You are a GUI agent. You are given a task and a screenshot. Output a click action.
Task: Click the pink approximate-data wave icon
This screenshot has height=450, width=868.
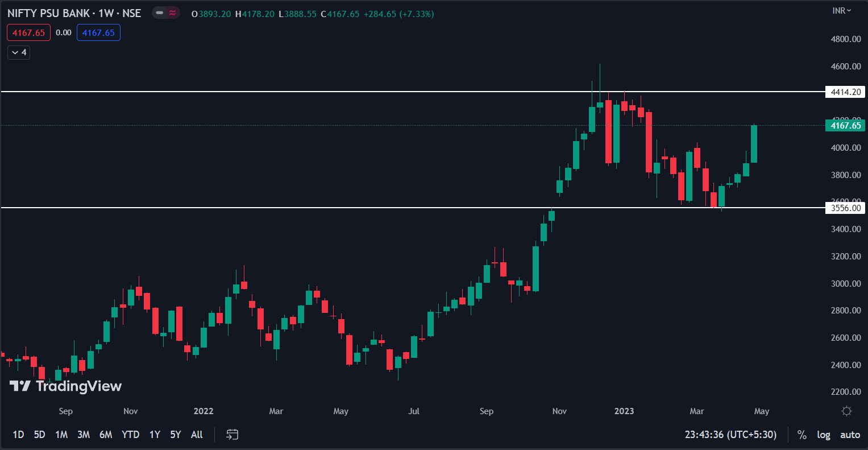point(172,13)
